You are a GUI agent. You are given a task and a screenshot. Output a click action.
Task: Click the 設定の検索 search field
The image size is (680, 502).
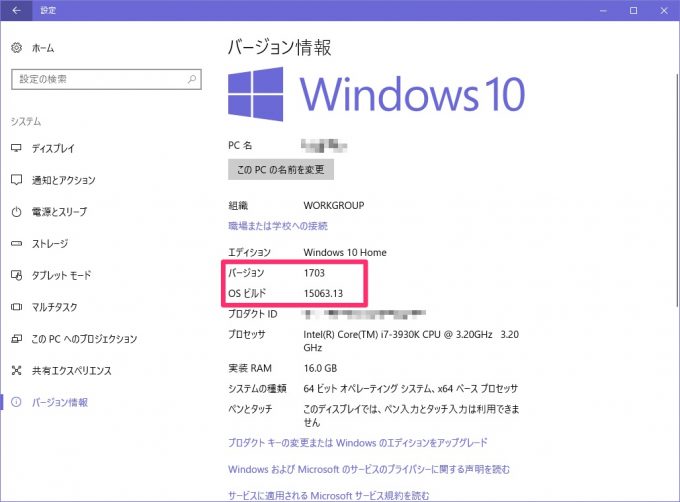(106, 79)
